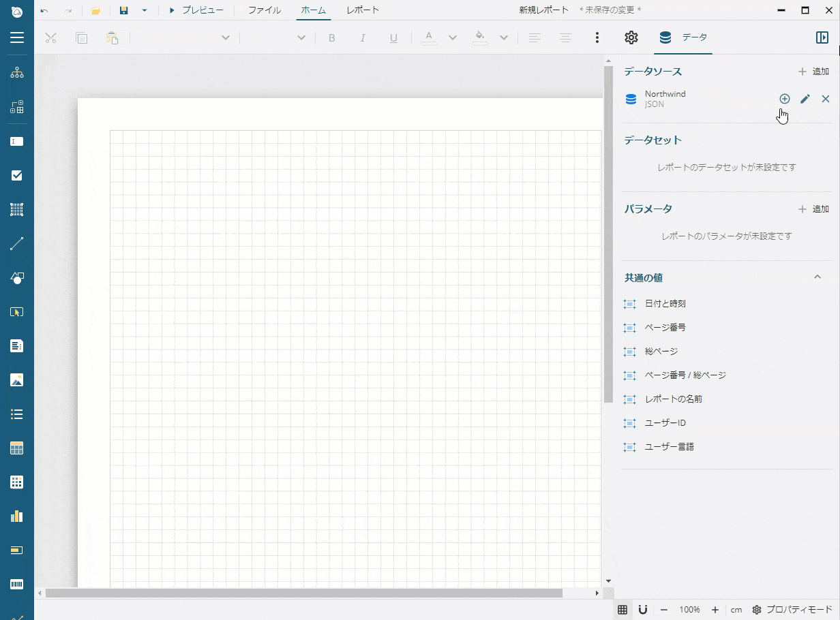This screenshot has height=620, width=840.
Task: Delete the Northwind data source
Action: (x=826, y=99)
